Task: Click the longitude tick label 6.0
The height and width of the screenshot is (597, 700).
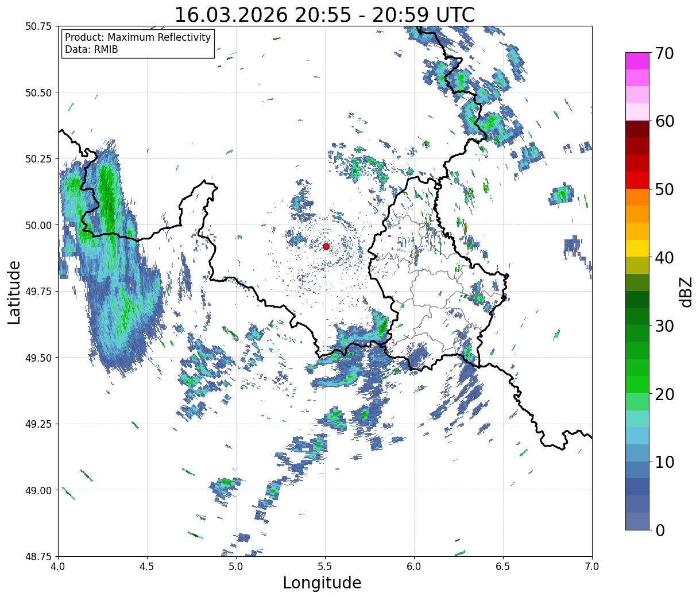Action: tap(414, 567)
